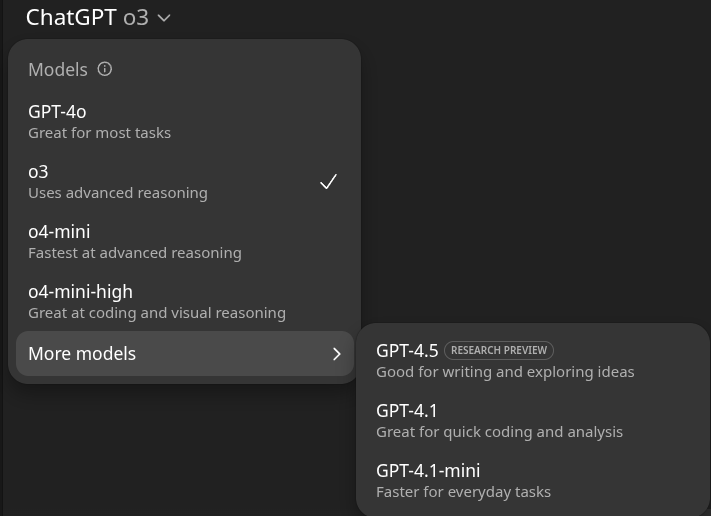
Task: Click the More models arrow icon
Action: (x=337, y=354)
